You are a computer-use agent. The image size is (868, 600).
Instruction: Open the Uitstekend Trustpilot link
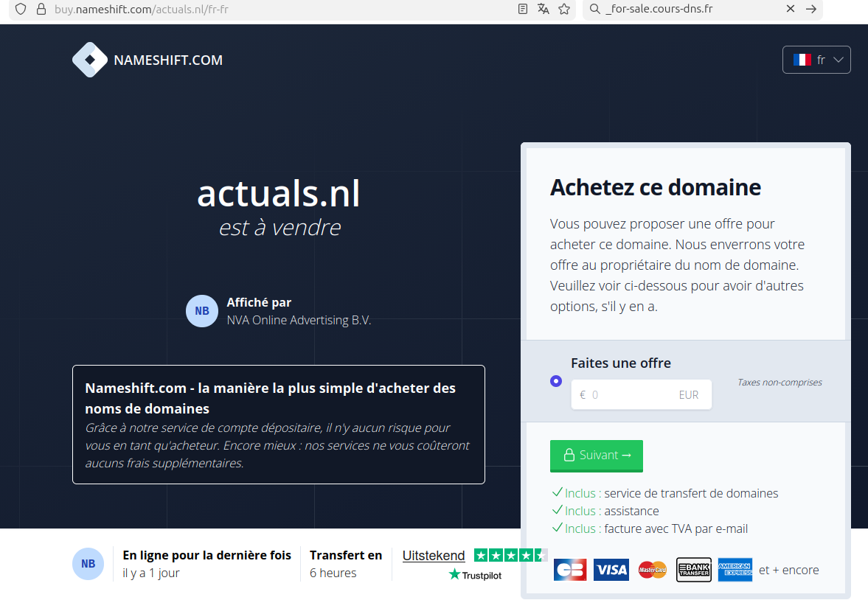coord(434,556)
